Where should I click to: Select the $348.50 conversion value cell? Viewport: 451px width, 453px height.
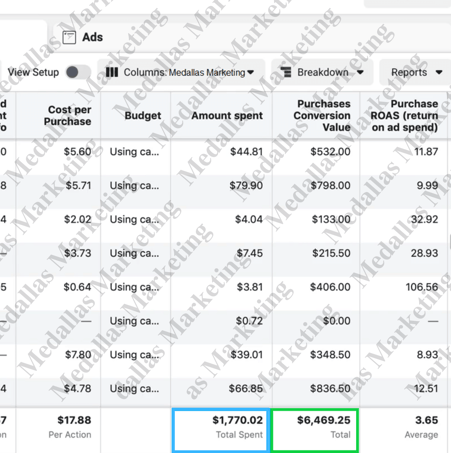[x=330, y=355]
